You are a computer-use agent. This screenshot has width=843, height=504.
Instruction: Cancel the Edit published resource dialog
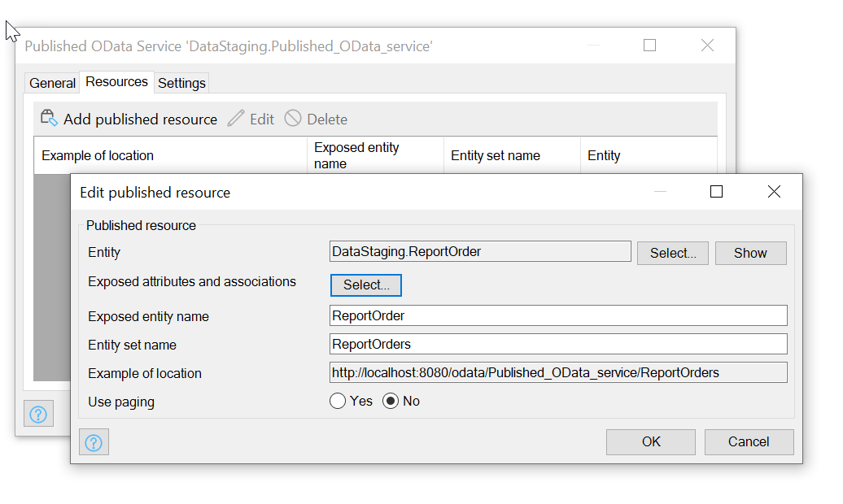(x=748, y=441)
